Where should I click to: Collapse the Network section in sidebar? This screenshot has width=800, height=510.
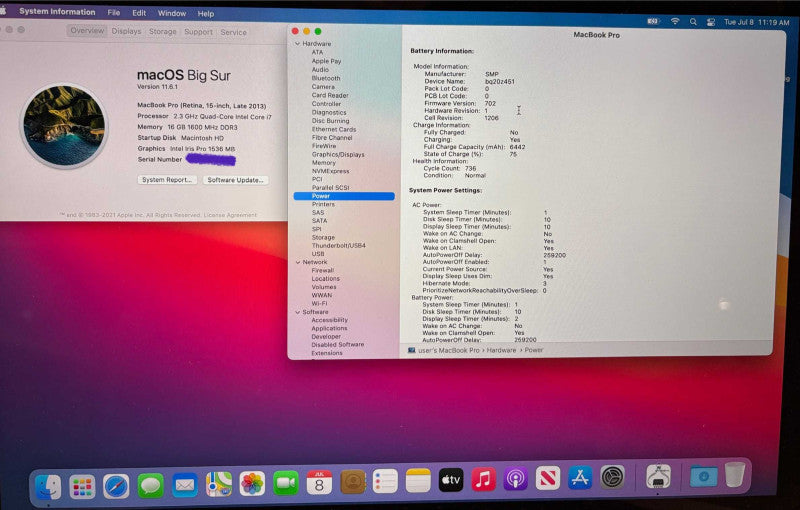[298, 262]
